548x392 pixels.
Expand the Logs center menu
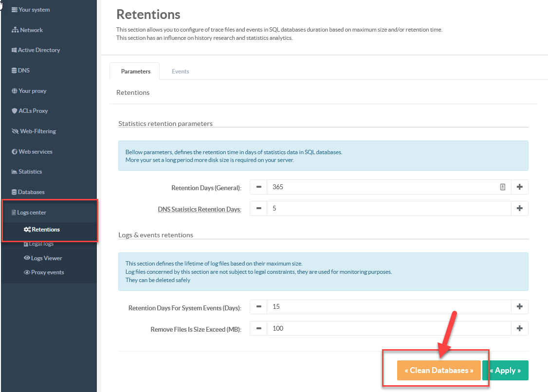tap(32, 213)
